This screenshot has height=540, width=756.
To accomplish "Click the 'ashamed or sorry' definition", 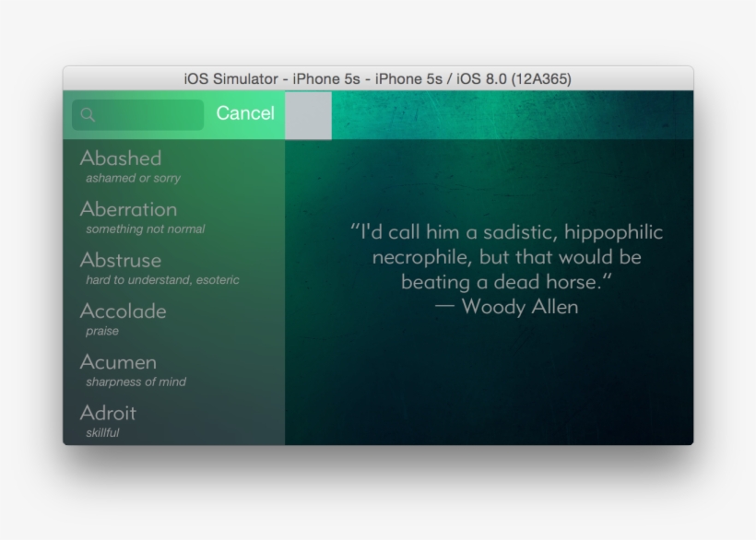I will (x=133, y=179).
